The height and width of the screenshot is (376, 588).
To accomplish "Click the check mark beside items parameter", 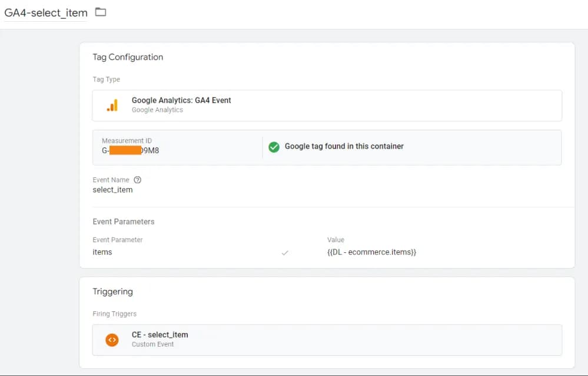I will pyautogui.click(x=285, y=253).
